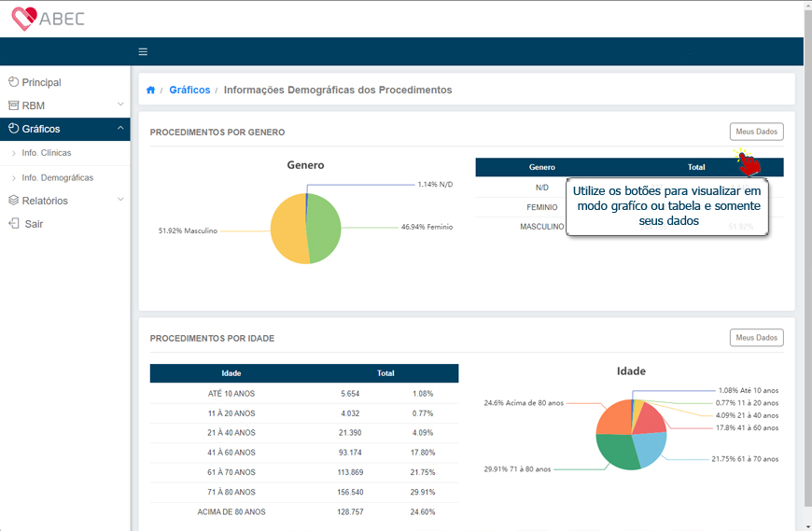This screenshot has height=531, width=812.
Task: Click the 'ATÉ 10 ANOS' table row
Action: point(304,393)
